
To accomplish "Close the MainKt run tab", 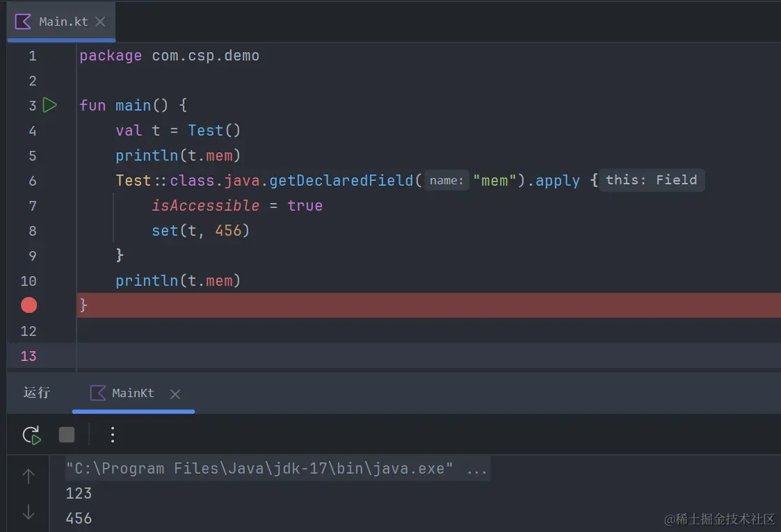I will [175, 394].
